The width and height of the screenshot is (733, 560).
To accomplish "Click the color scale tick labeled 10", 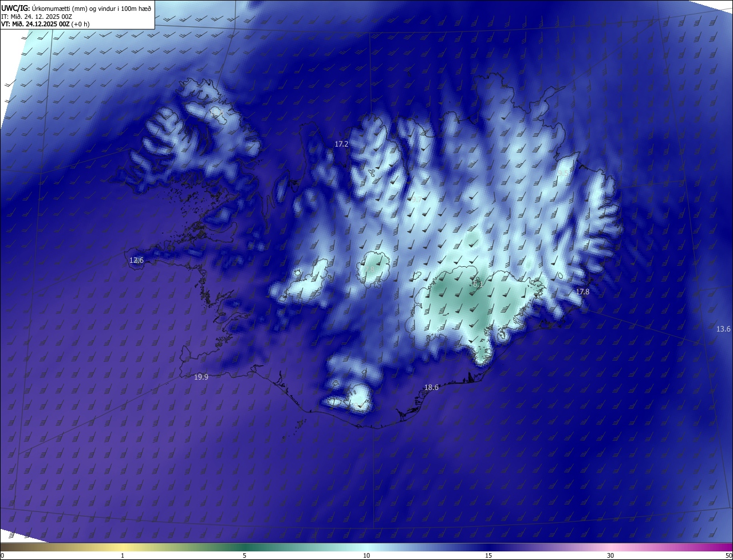I will [366, 555].
